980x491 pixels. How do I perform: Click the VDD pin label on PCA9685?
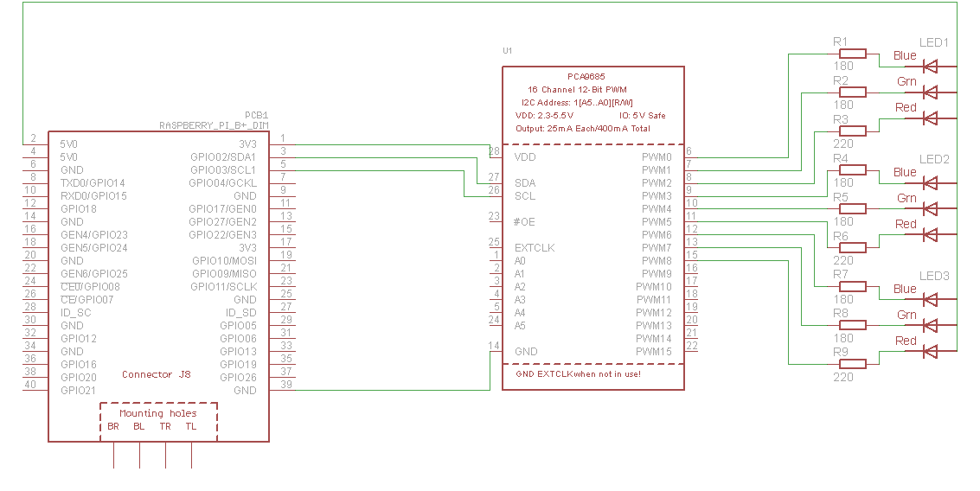pos(525,156)
